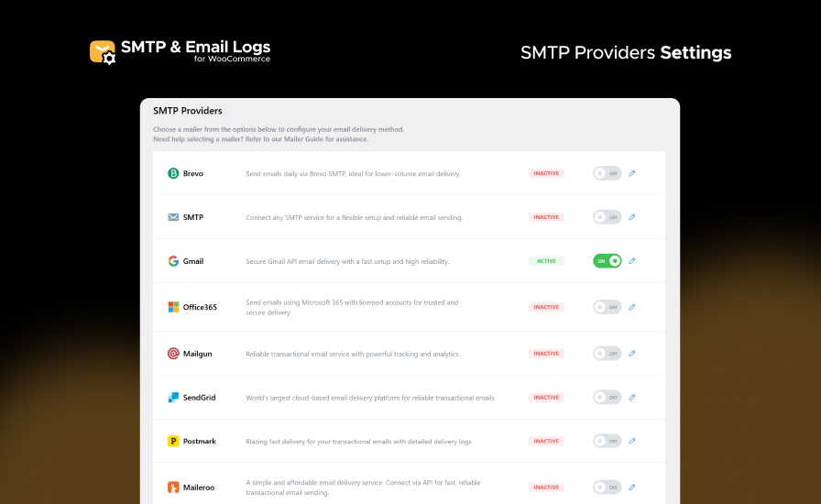Edit Office365 settings pencil icon
The height and width of the screenshot is (504, 821).
point(632,307)
